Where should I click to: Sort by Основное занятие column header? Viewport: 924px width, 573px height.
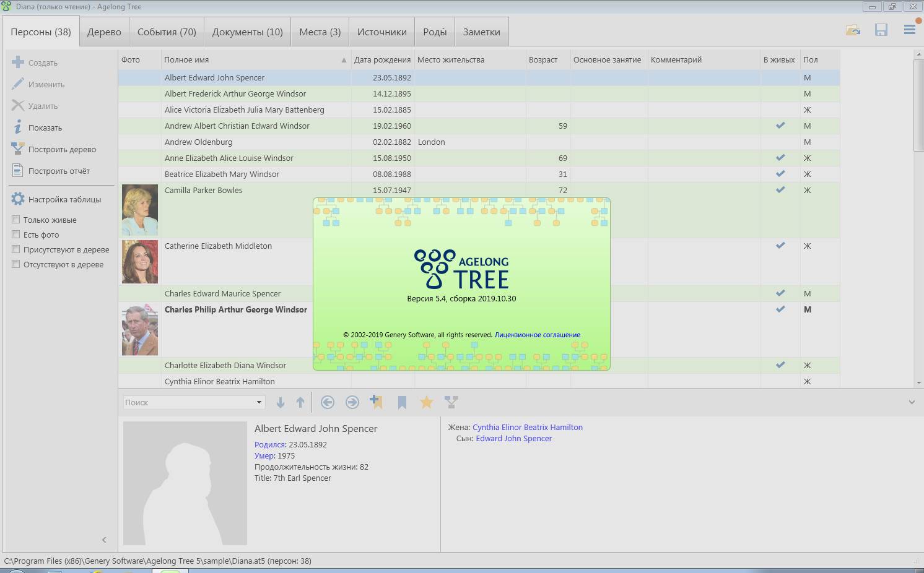[609, 60]
